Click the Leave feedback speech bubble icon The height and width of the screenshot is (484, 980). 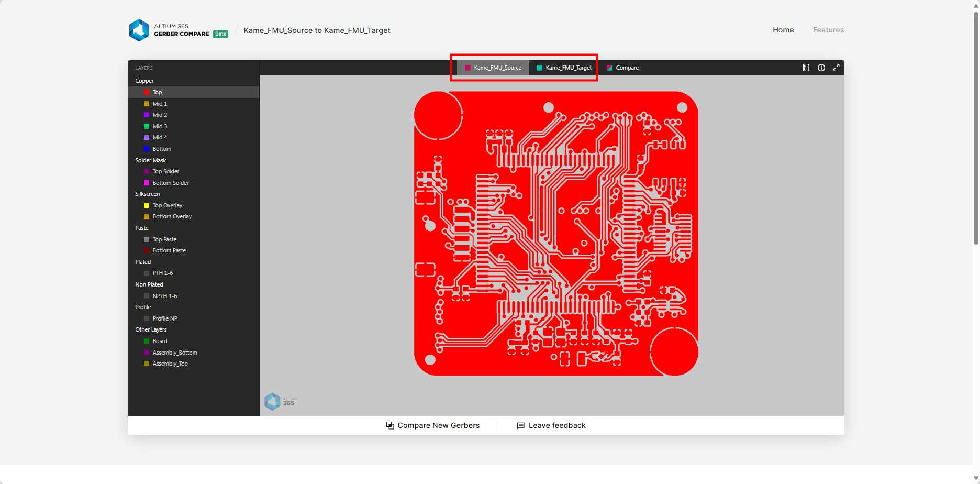point(521,425)
